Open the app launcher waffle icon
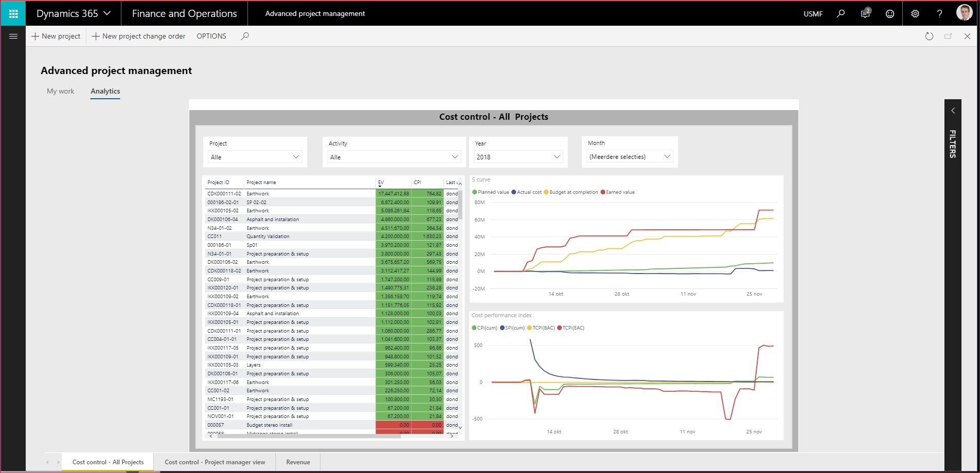 coord(13,13)
